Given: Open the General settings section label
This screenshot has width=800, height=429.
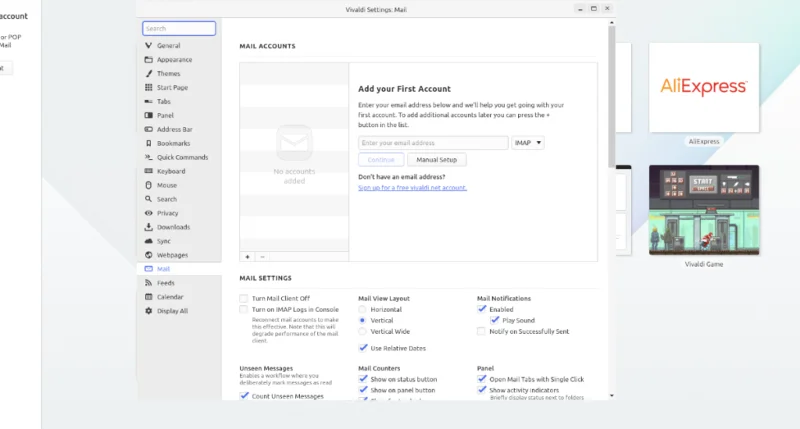Looking at the screenshot, I should (x=168, y=45).
